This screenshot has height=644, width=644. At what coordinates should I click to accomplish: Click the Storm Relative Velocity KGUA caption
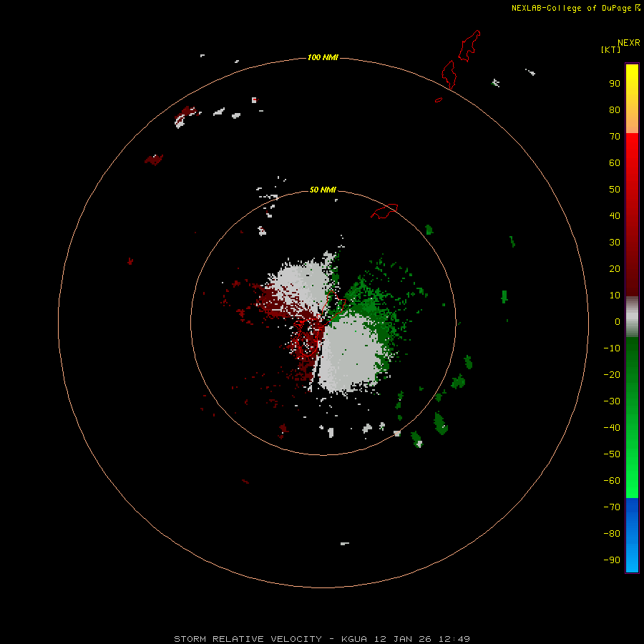[322, 639]
